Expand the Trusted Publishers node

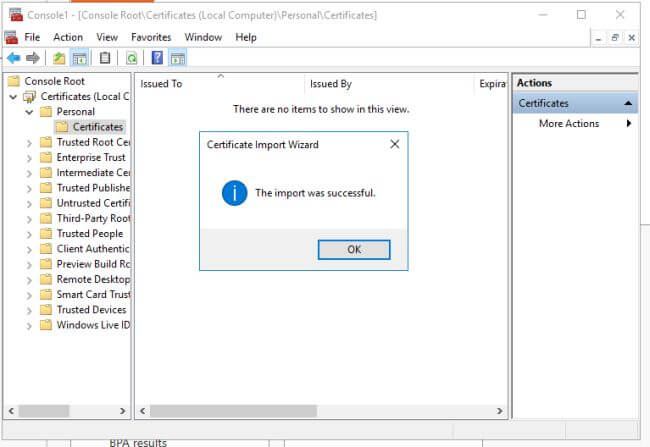pos(29,189)
